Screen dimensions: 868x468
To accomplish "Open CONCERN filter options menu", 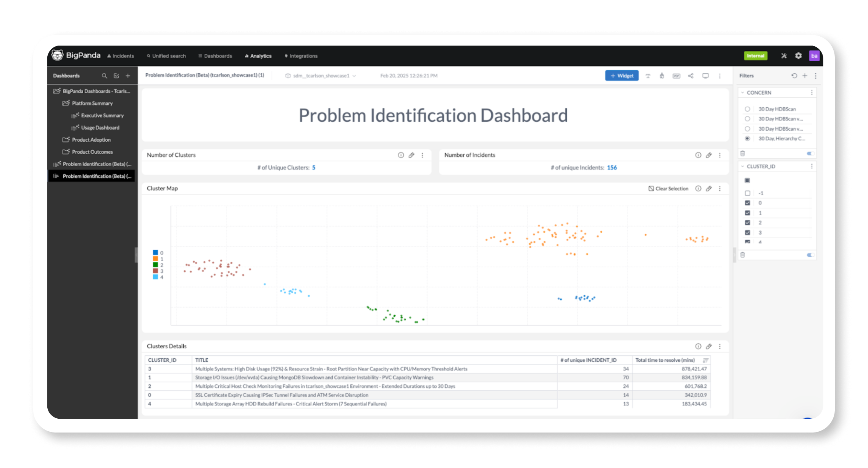I will coord(812,92).
